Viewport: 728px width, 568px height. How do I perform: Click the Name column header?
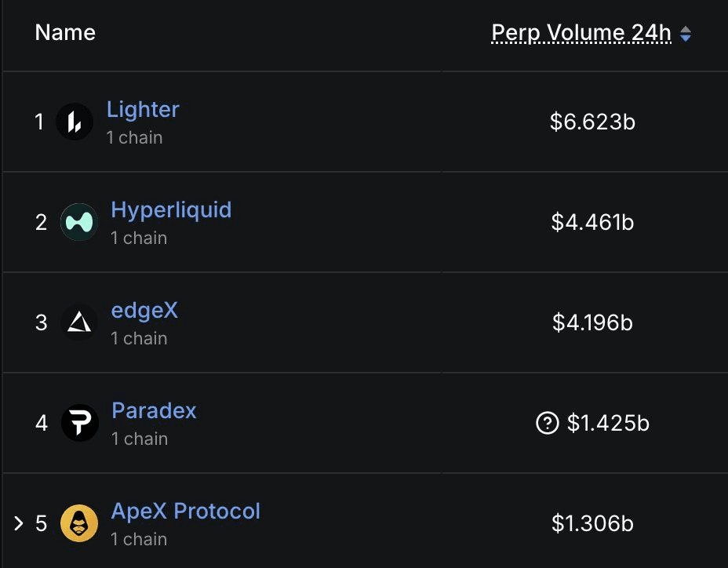65,33
